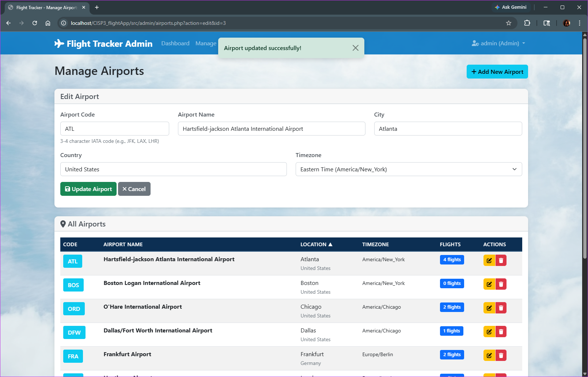Select 'Frankfurt Airport' name text

[x=127, y=354]
